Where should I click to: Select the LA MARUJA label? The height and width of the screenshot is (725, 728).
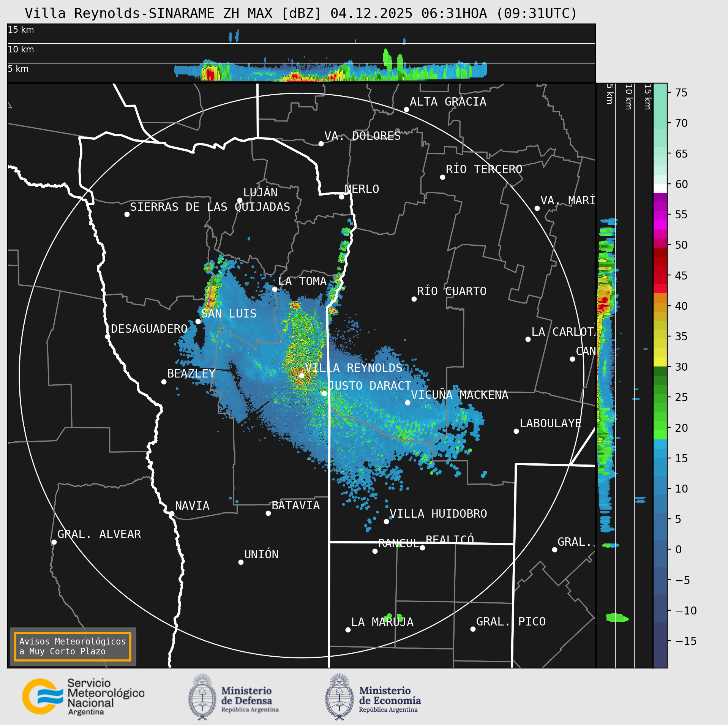382,622
